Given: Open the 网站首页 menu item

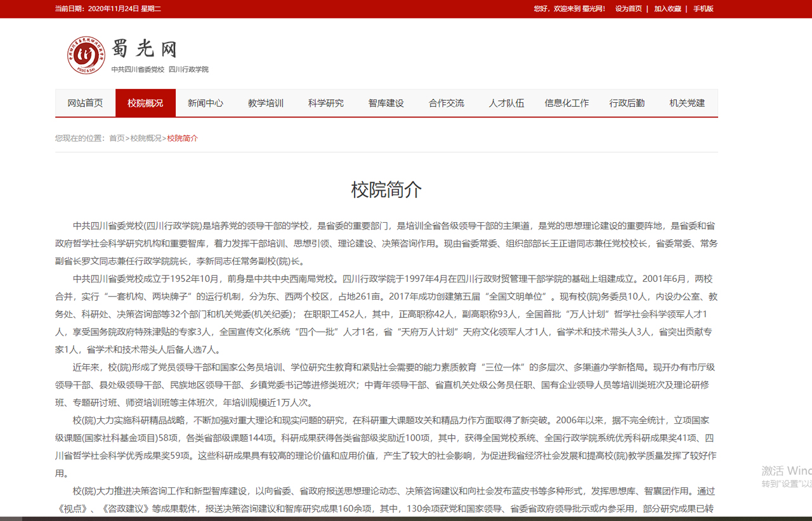Looking at the screenshot, I should point(85,103).
